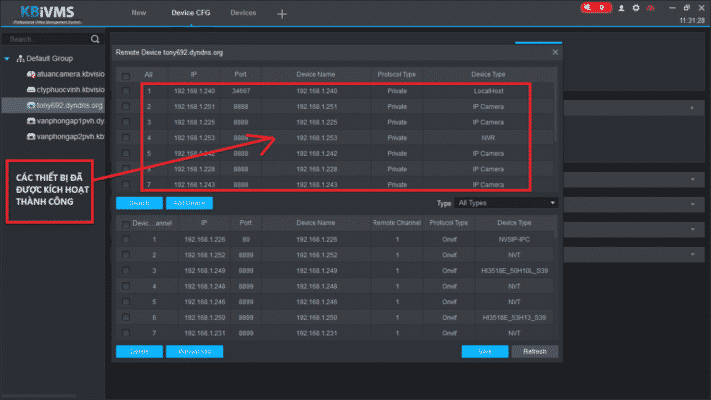The width and height of the screenshot is (711, 400).
Task: Expand the fifth right-panel section chevron
Action: (692, 254)
